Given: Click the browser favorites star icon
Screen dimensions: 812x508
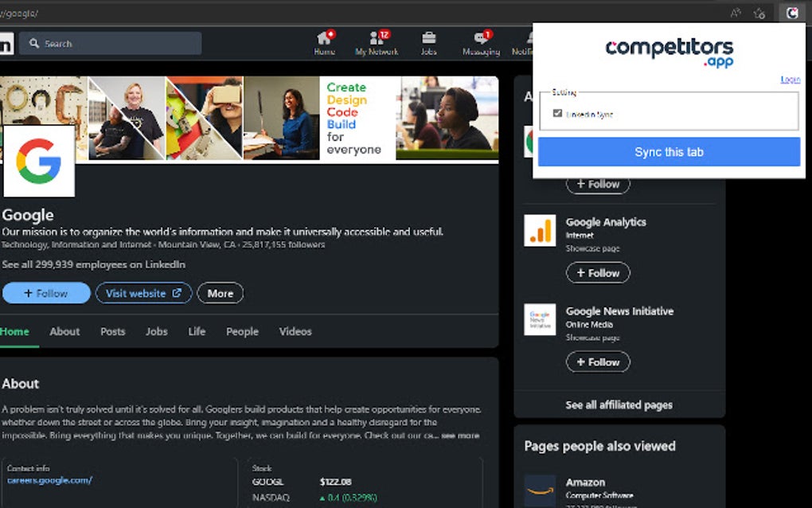Looking at the screenshot, I should [759, 13].
